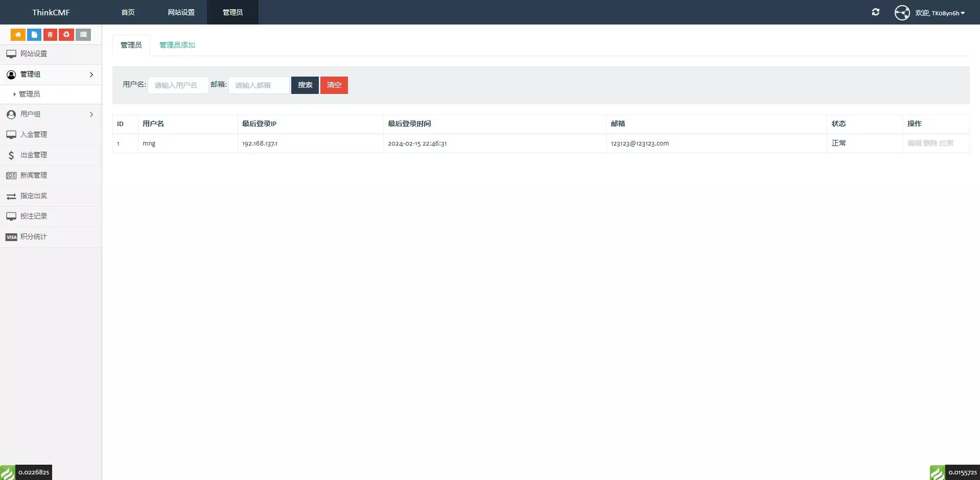This screenshot has width=980, height=480.
Task: Click the refresh icon in the top bar
Action: tap(875, 12)
